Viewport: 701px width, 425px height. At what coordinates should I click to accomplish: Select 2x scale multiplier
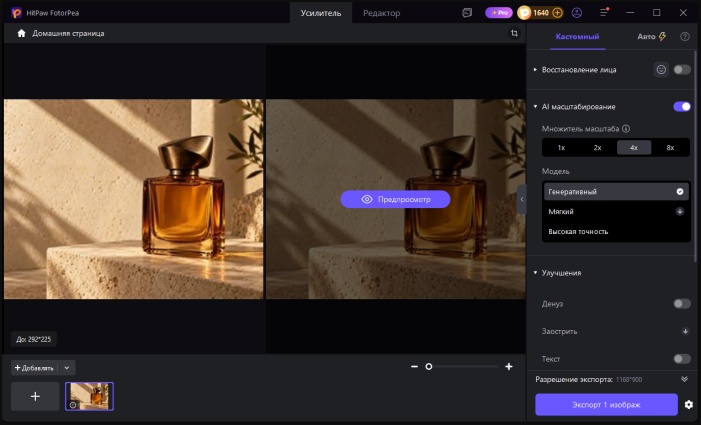[597, 147]
